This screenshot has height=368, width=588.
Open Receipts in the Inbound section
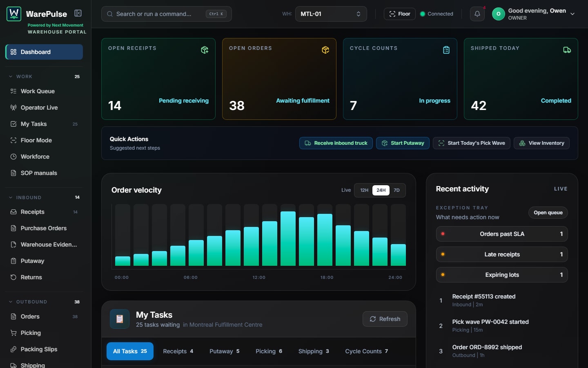point(44,212)
